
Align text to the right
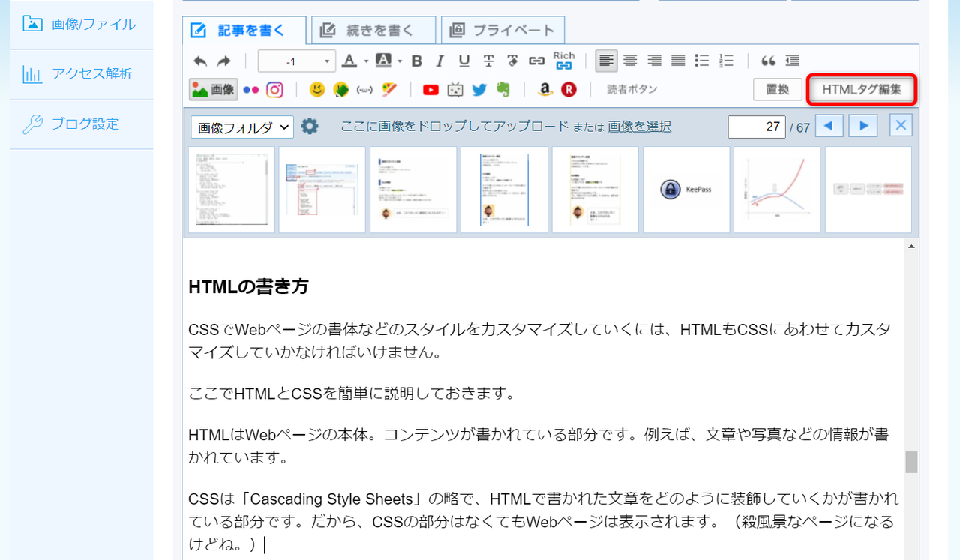[654, 61]
